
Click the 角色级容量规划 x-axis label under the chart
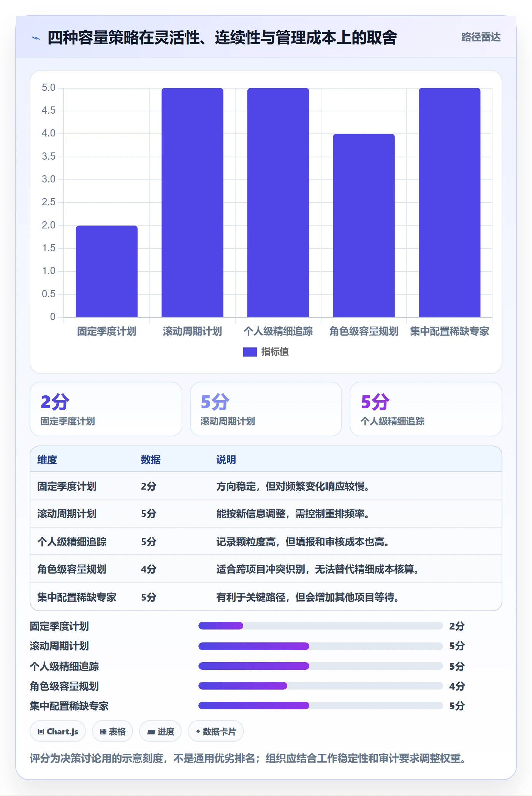click(x=364, y=331)
